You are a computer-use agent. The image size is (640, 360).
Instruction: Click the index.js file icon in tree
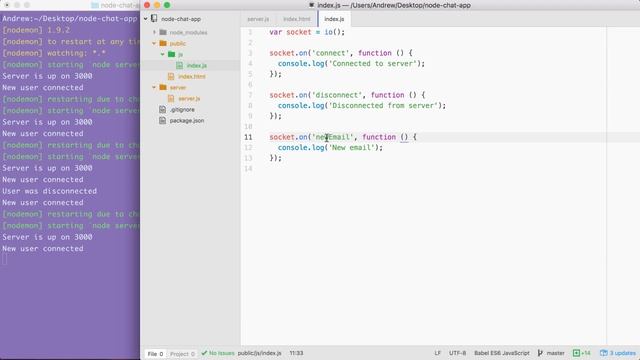coord(179,65)
